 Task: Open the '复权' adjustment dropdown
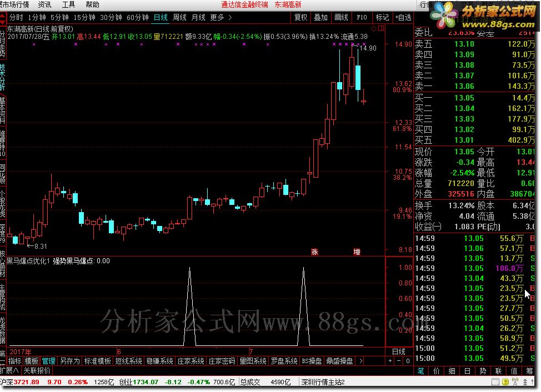point(301,17)
